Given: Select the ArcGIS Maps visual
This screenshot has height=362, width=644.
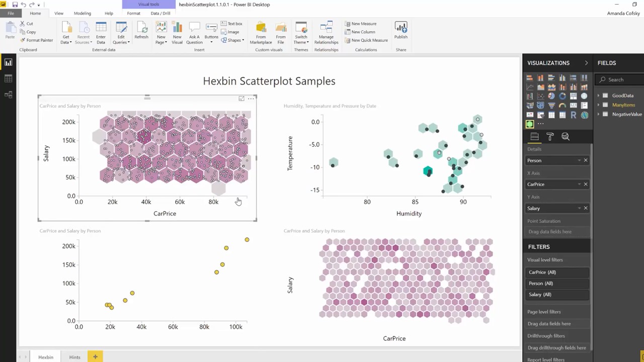Looking at the screenshot, I should (584, 115).
